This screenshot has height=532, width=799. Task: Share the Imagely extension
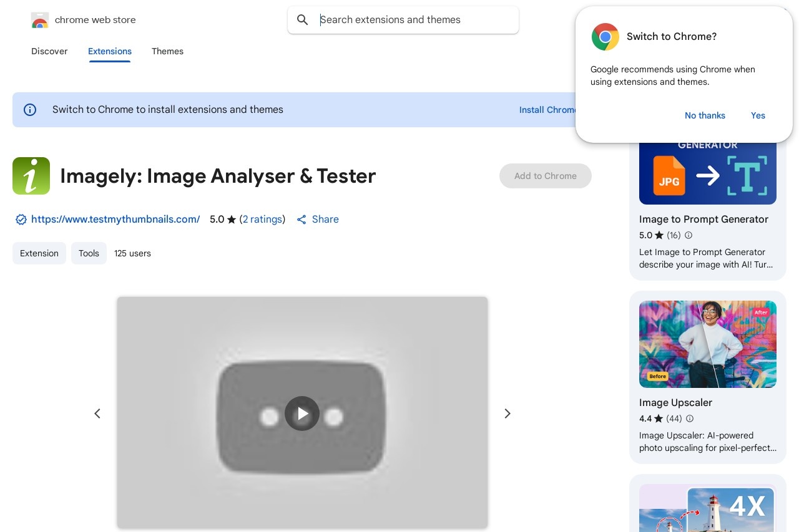tap(318, 220)
